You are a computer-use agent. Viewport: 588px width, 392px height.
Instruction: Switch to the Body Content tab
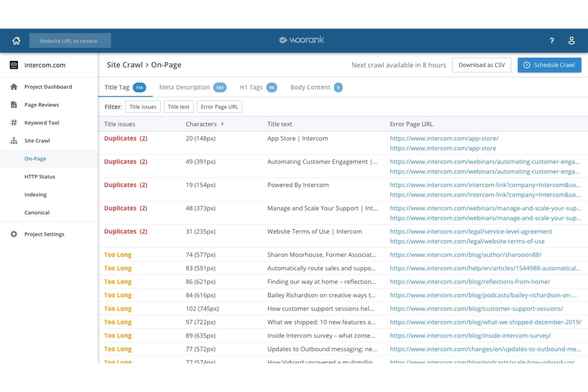(316, 87)
